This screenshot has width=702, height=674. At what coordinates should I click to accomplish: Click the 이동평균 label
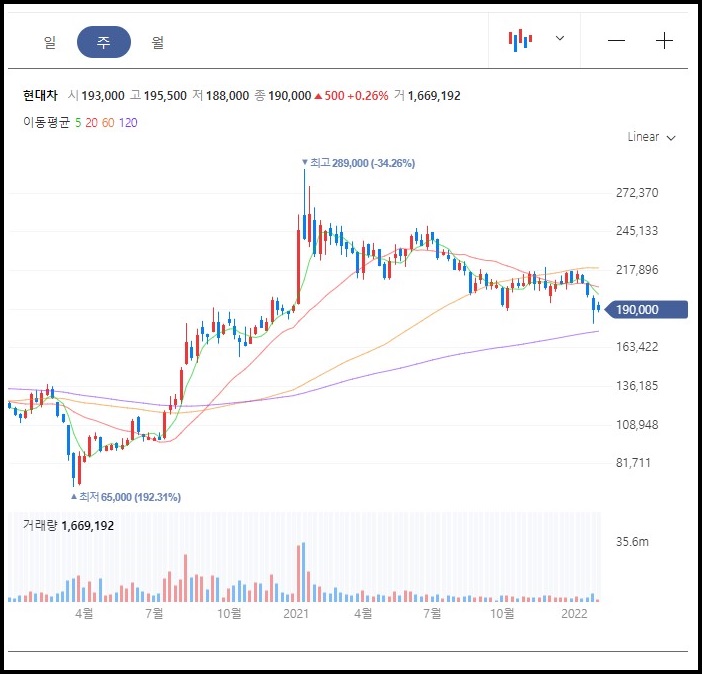click(x=47, y=123)
